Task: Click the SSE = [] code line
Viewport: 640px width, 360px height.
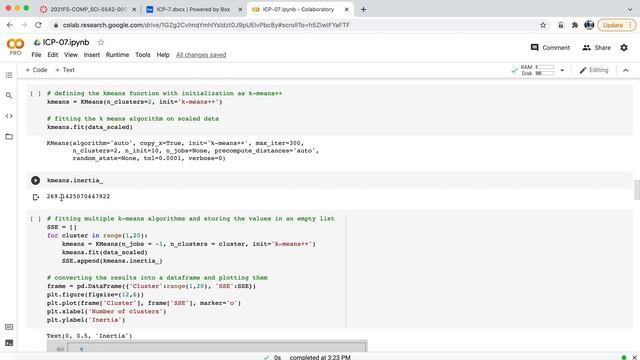Action: (62, 227)
